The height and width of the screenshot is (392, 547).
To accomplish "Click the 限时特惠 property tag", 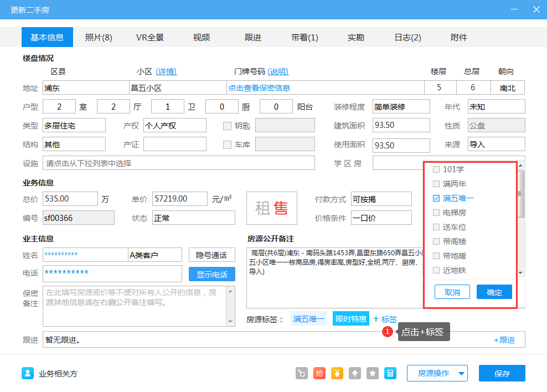I will [351, 318].
